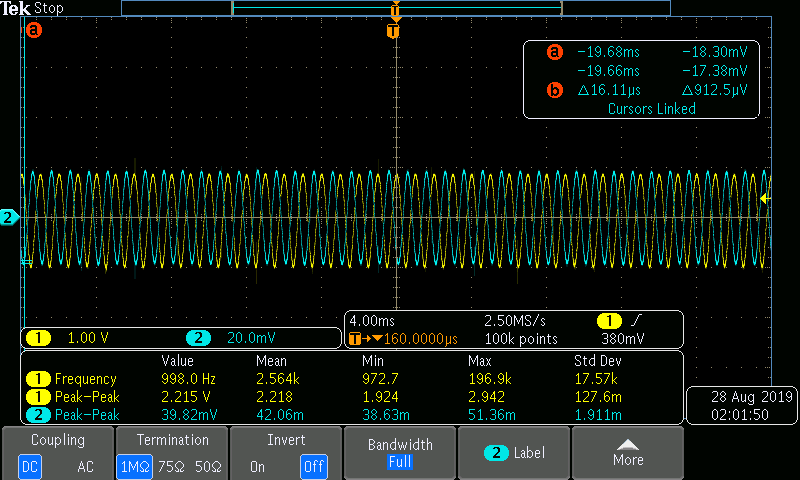Click the 02:01:50 time display
The width and height of the screenshot is (800, 480).
click(x=740, y=415)
